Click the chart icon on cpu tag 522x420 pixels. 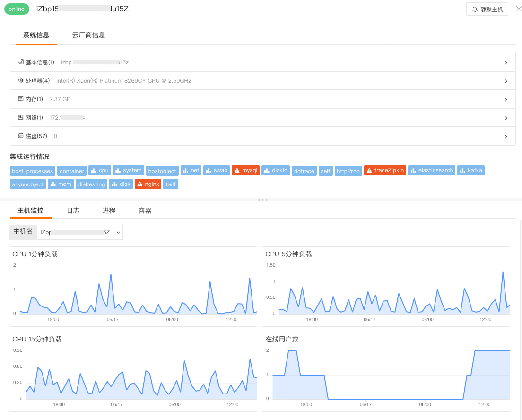[x=94, y=171]
